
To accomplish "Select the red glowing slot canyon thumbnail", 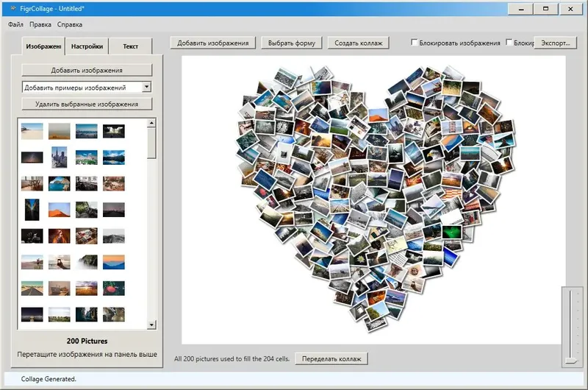I will tap(59, 236).
